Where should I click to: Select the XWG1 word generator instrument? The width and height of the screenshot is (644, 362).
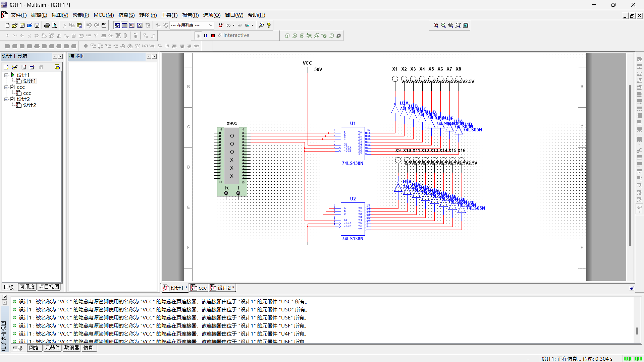point(232,161)
